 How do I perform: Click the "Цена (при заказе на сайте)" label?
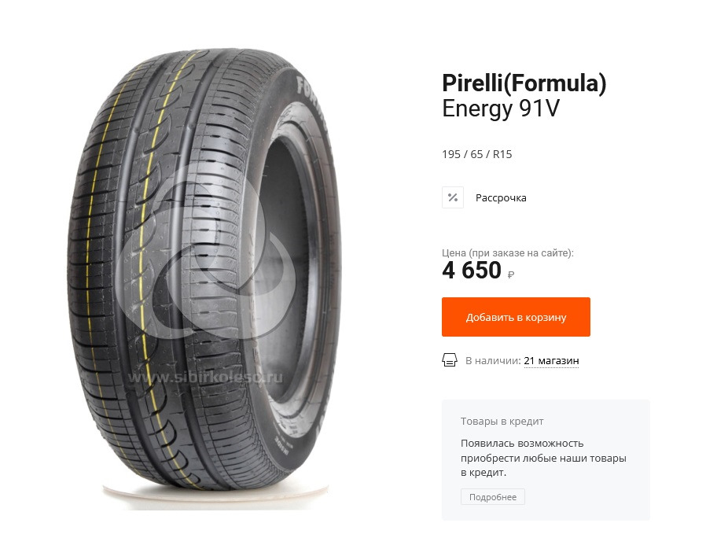point(508,253)
